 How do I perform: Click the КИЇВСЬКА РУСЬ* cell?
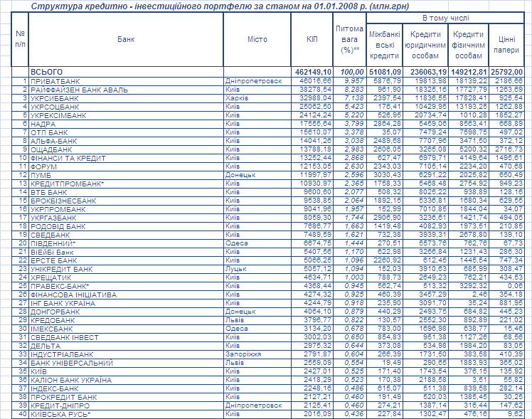tap(126, 414)
